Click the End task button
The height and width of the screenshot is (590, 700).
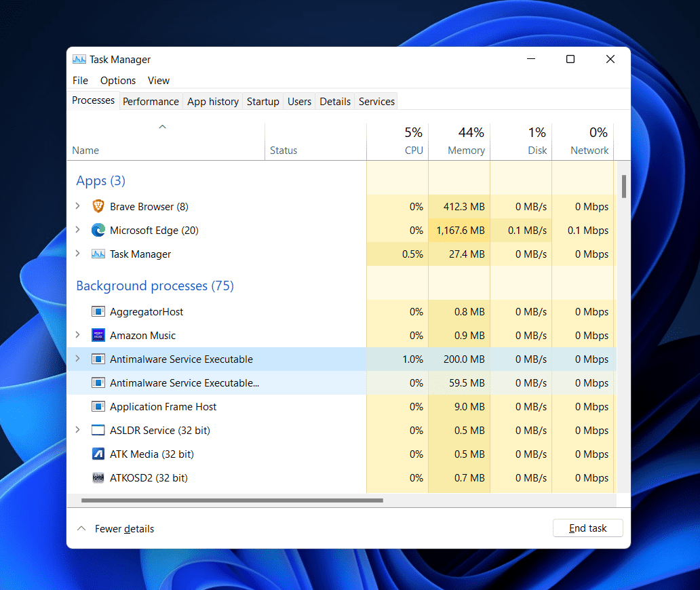click(587, 528)
